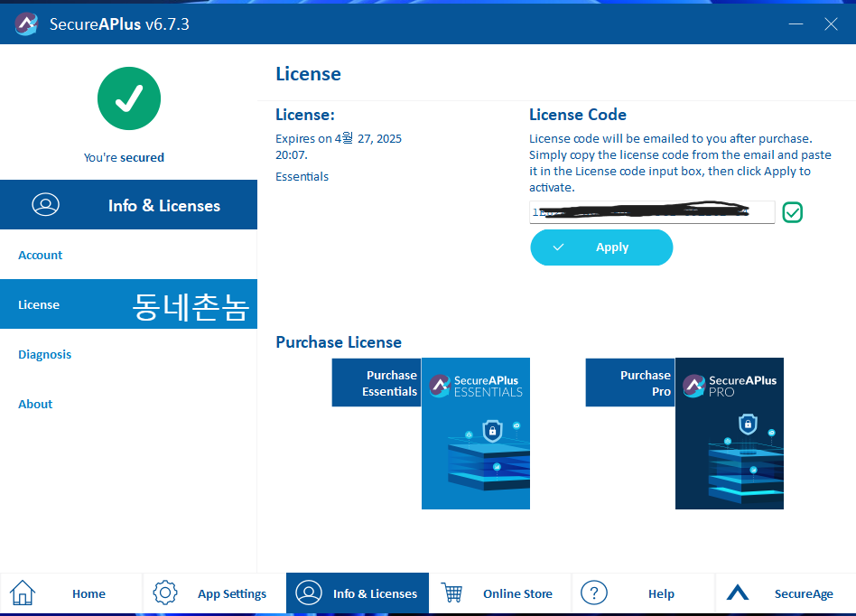Click the License code input box

(x=652, y=212)
